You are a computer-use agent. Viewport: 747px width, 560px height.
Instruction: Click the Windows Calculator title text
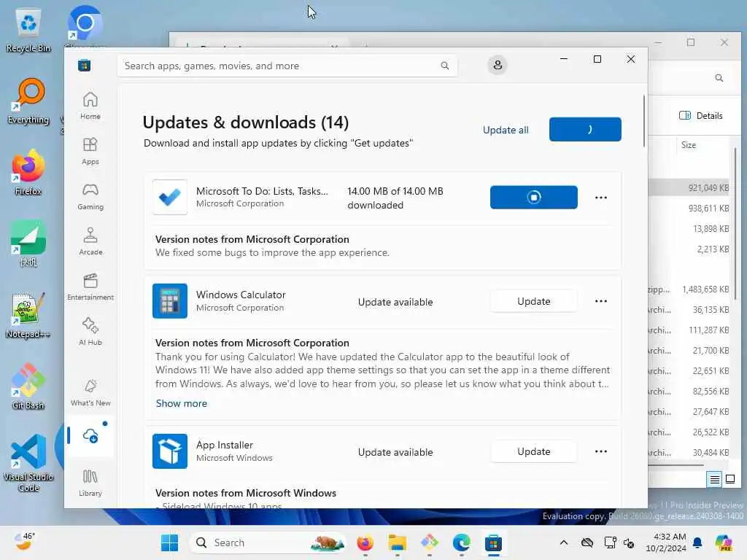point(241,295)
